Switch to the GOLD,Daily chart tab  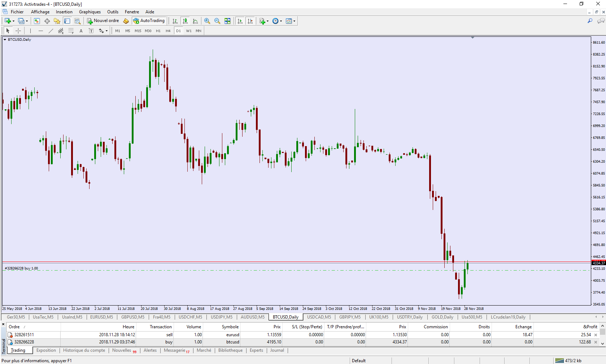coord(442,317)
